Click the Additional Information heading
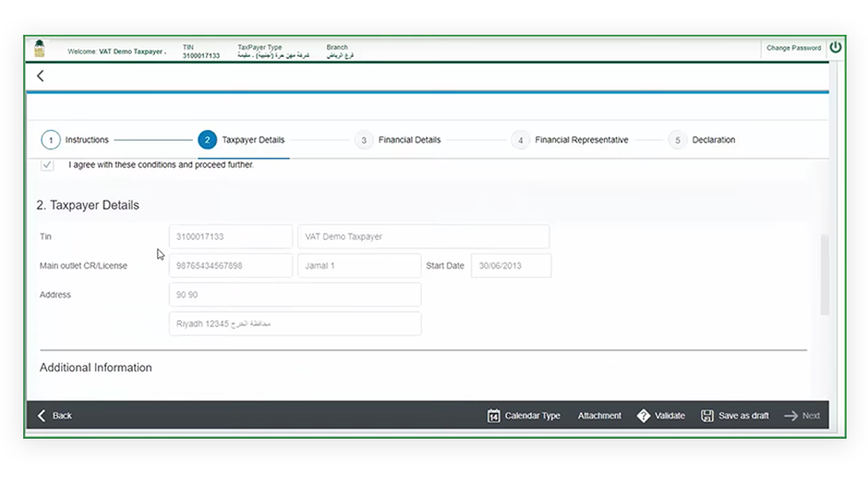 click(95, 368)
